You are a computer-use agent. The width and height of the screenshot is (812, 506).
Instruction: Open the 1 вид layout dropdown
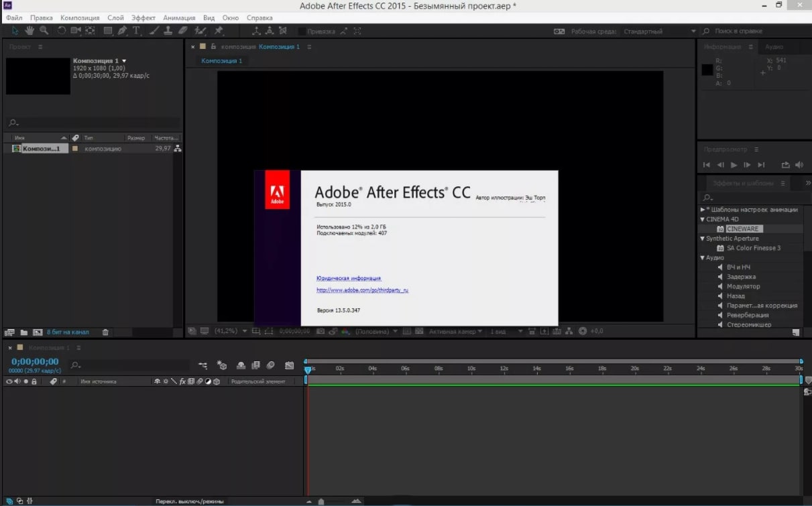[x=506, y=331]
